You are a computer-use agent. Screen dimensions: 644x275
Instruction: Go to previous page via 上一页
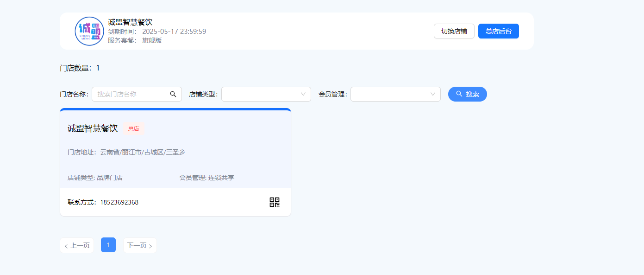[x=77, y=245]
